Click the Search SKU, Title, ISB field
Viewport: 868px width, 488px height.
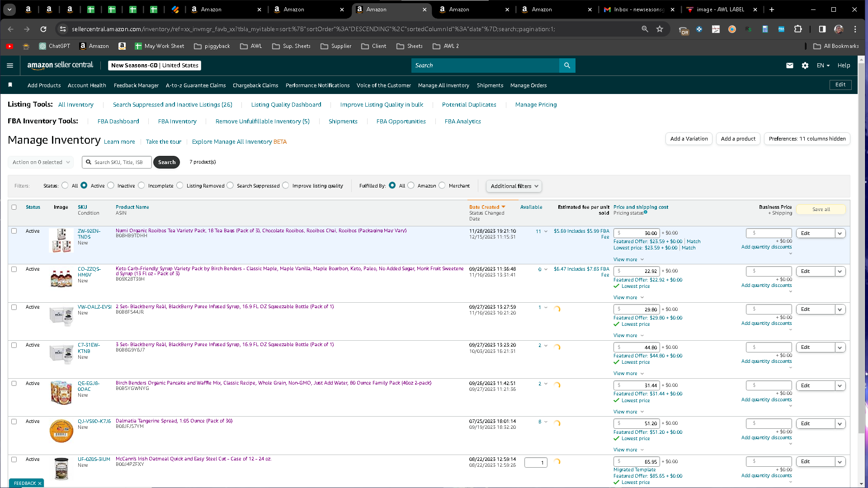[117, 162]
